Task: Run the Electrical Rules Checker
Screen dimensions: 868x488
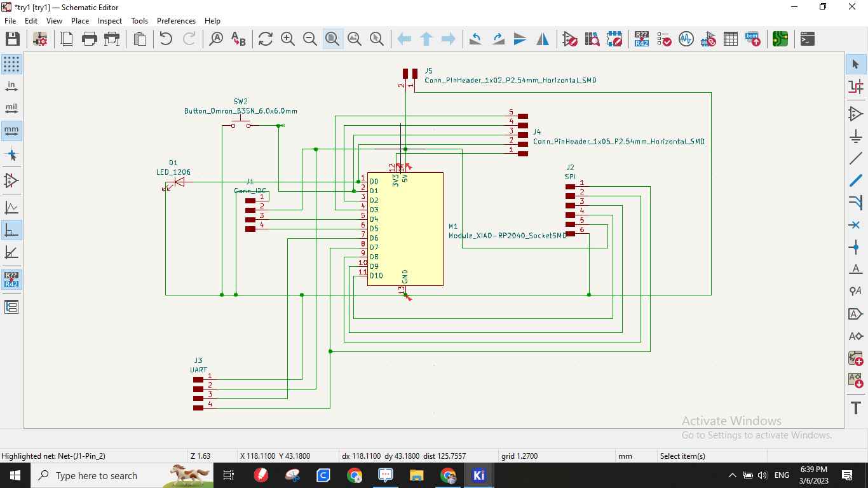Action: [x=664, y=39]
